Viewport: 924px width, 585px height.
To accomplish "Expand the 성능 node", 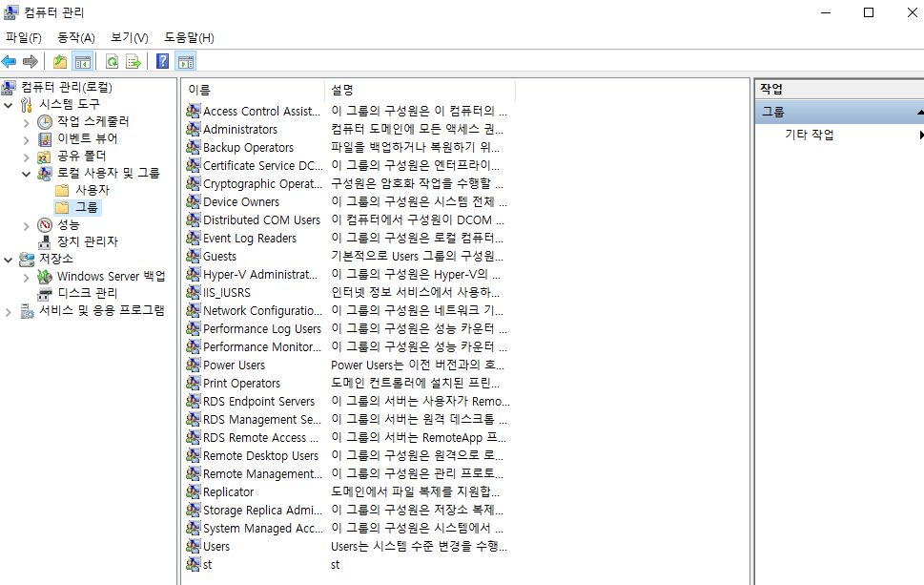I will coord(26,225).
